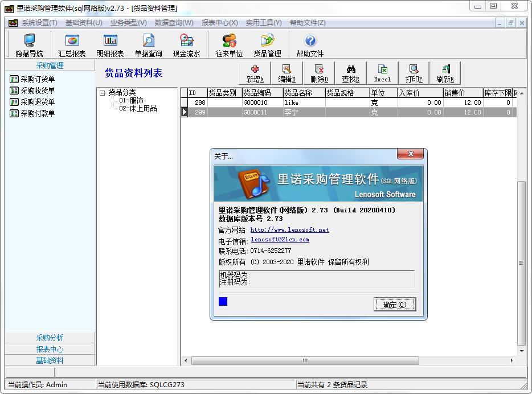Switch to the 基础资料 sidebar panel
The height and width of the screenshot is (394, 532).
50,360
